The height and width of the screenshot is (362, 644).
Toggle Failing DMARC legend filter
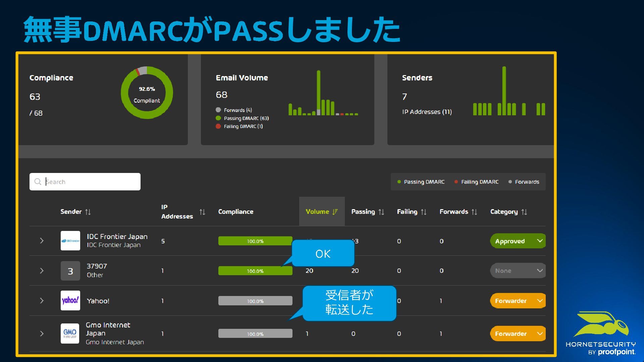tap(477, 182)
